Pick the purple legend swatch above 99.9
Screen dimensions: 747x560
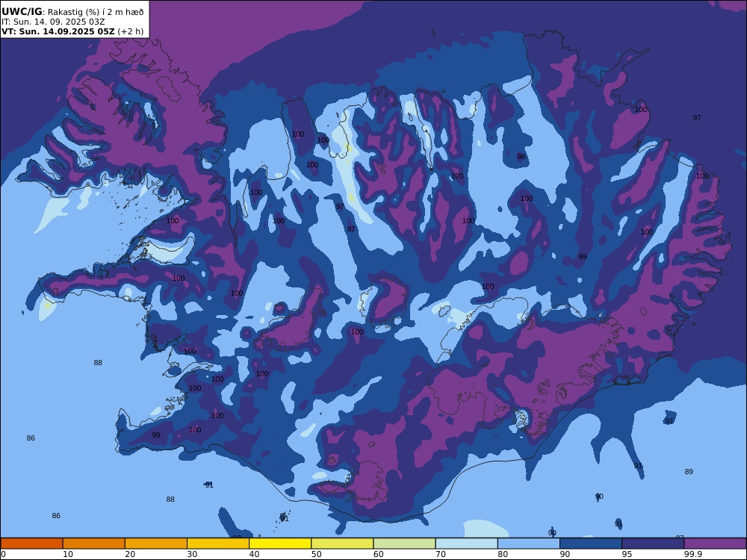coord(715,544)
